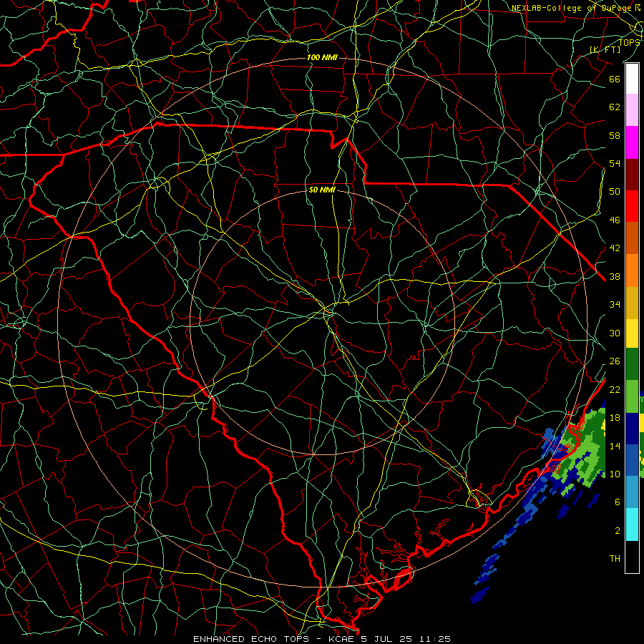Viewport: 644px width, 644px height.
Task: Click the '46' legend value
Action: 615,220
